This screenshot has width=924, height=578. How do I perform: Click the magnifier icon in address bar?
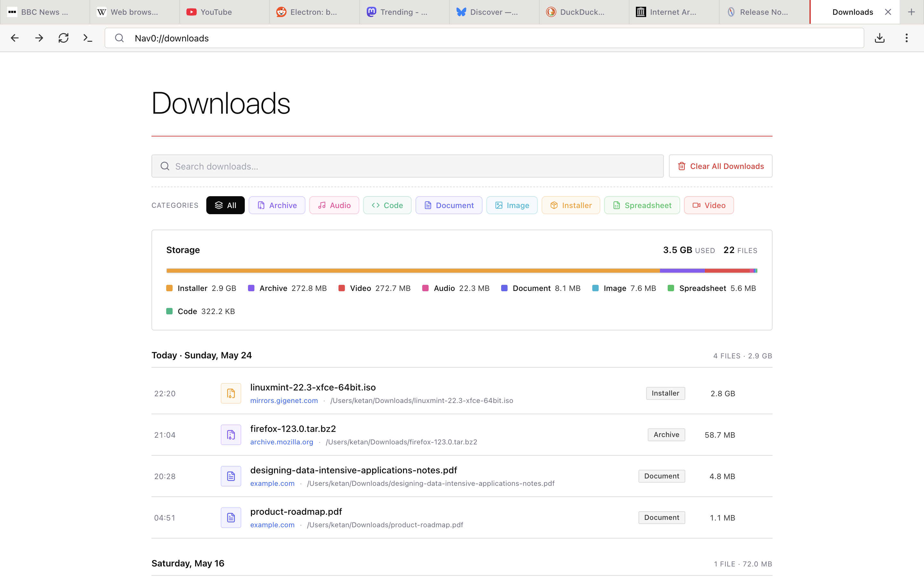[119, 38]
